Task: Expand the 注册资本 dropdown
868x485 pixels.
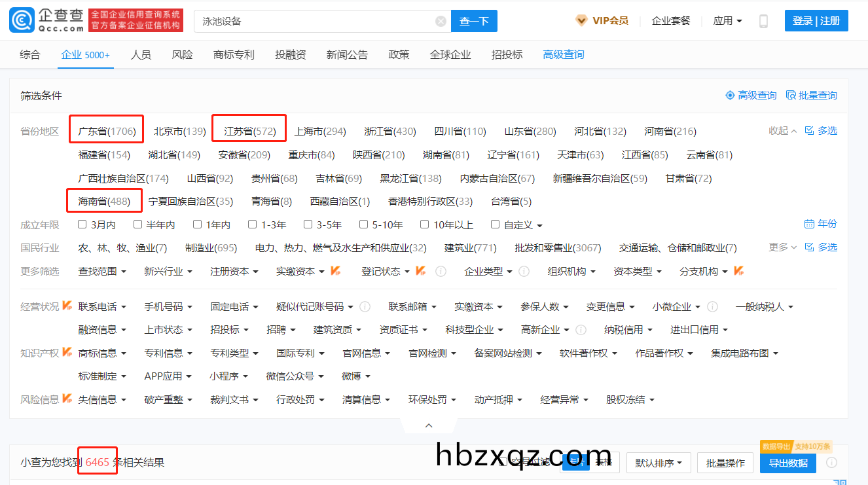Action: 234,271
